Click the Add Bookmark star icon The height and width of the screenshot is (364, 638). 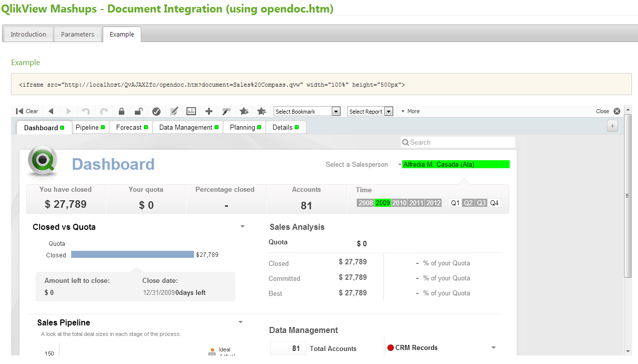(244, 111)
